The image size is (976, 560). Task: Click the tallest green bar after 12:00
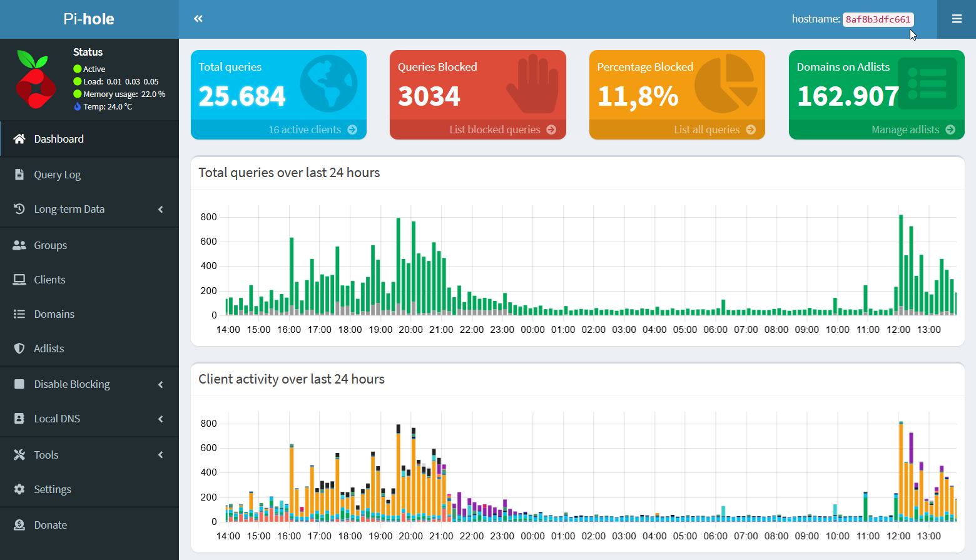(901, 264)
